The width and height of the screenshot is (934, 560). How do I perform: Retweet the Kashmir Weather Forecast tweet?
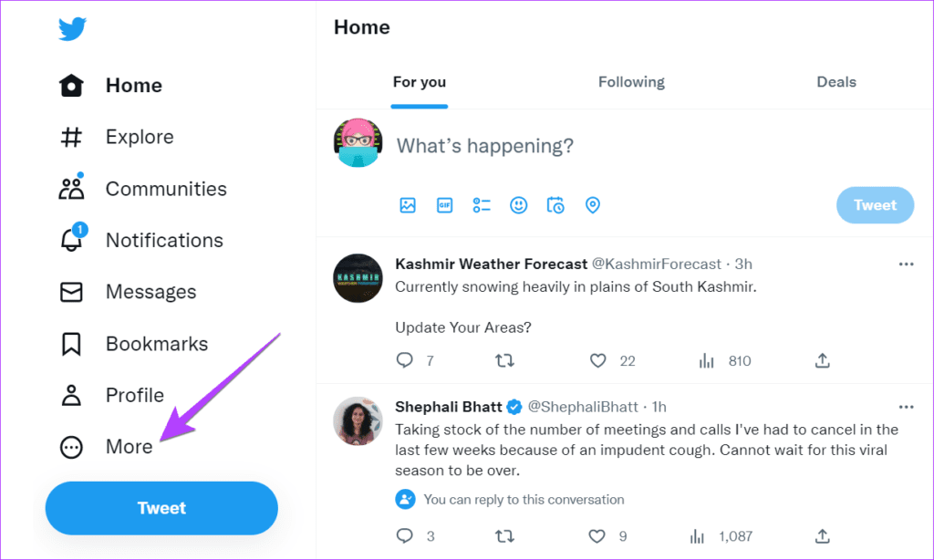point(503,360)
